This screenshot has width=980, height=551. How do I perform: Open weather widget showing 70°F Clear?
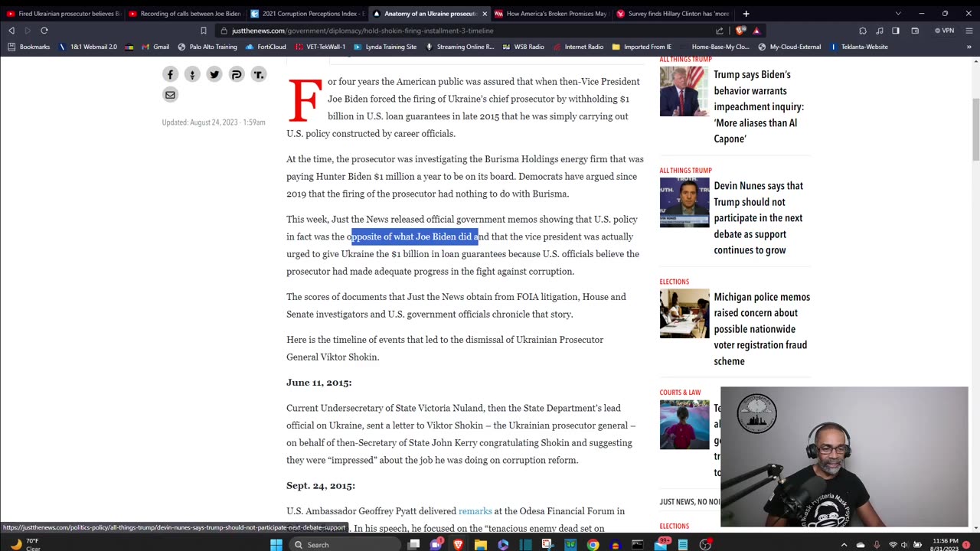tap(27, 544)
